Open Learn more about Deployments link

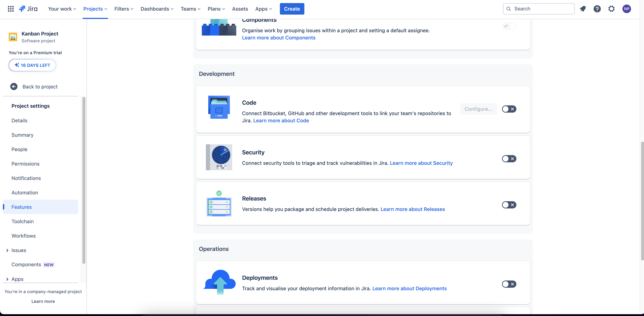(x=409, y=288)
